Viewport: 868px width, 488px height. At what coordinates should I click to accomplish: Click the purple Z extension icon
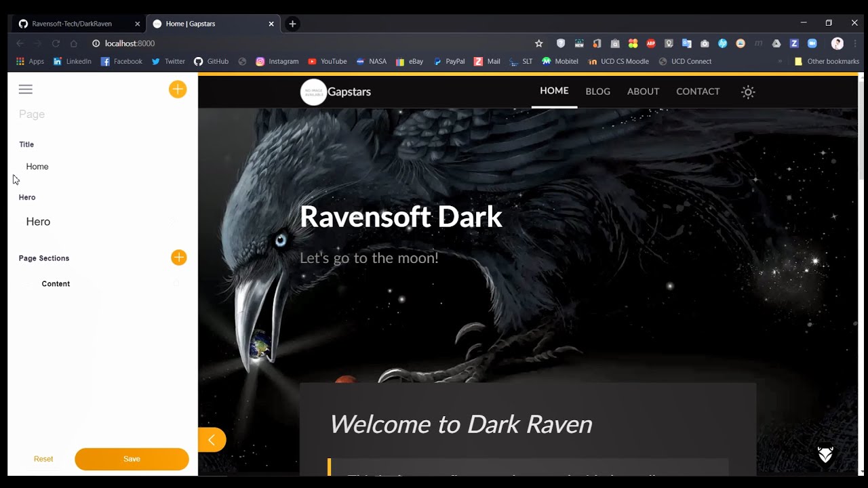(x=794, y=43)
